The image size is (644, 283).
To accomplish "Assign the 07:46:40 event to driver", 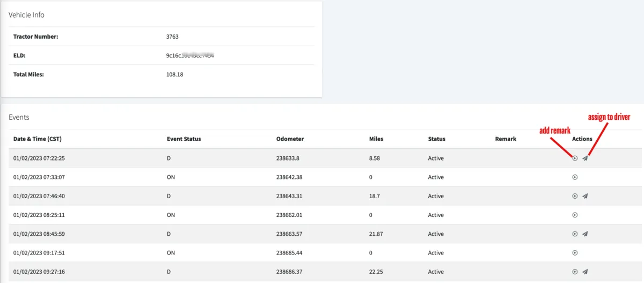I will [x=585, y=196].
